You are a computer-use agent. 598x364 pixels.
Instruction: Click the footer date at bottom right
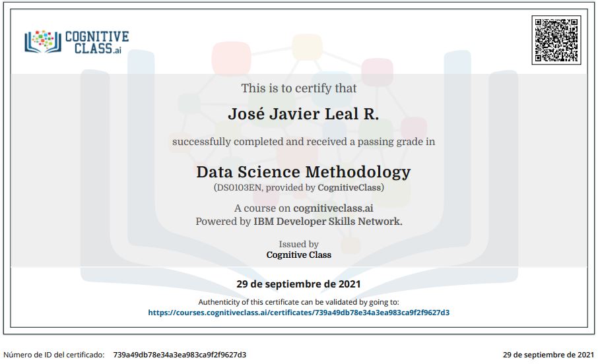548,355
